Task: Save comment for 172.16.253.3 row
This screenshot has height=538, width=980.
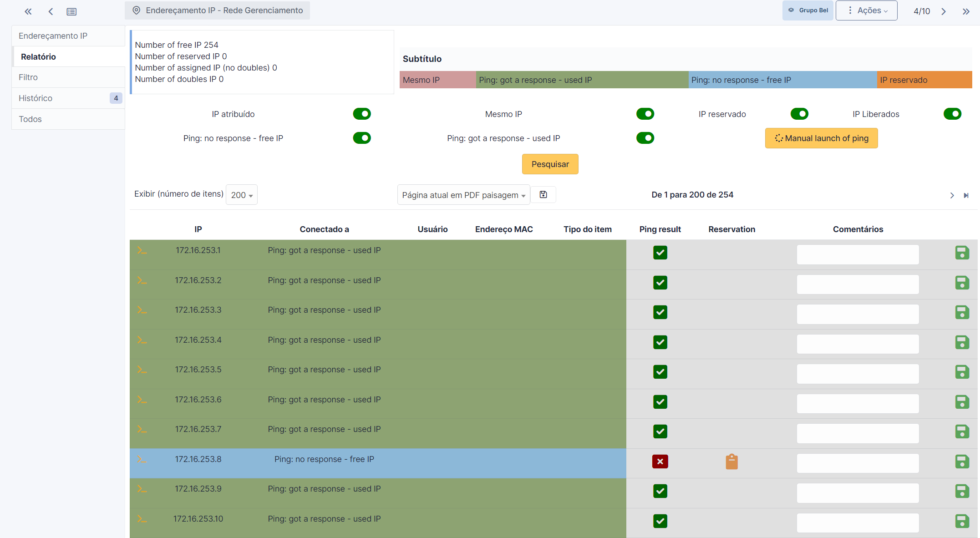Action: [x=962, y=312]
